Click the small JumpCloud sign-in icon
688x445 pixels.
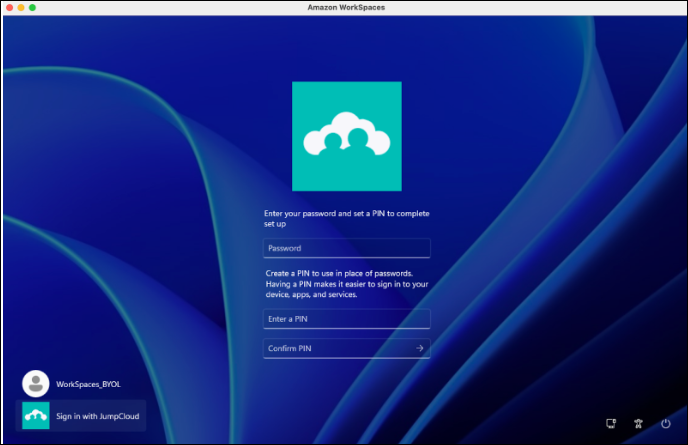[36, 415]
